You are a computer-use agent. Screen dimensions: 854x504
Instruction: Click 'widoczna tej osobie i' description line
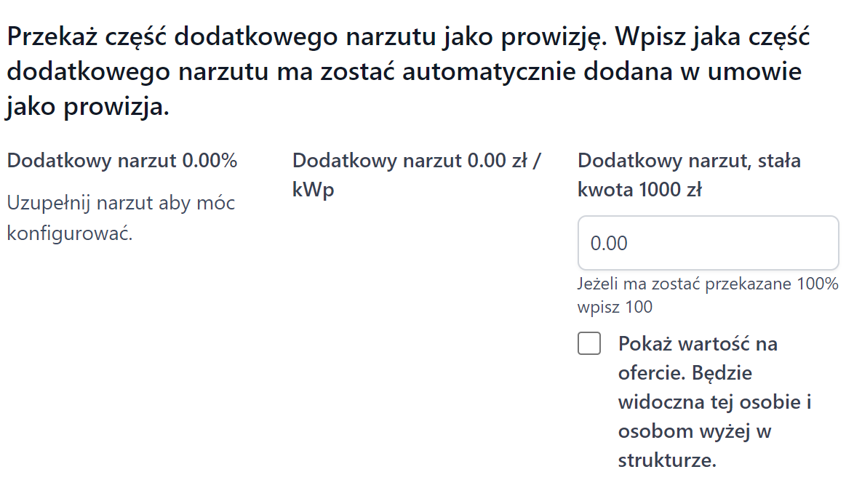coord(714,402)
